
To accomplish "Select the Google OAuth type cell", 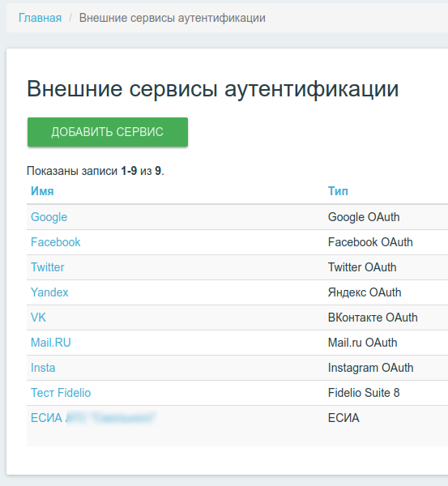I will coord(364,217).
